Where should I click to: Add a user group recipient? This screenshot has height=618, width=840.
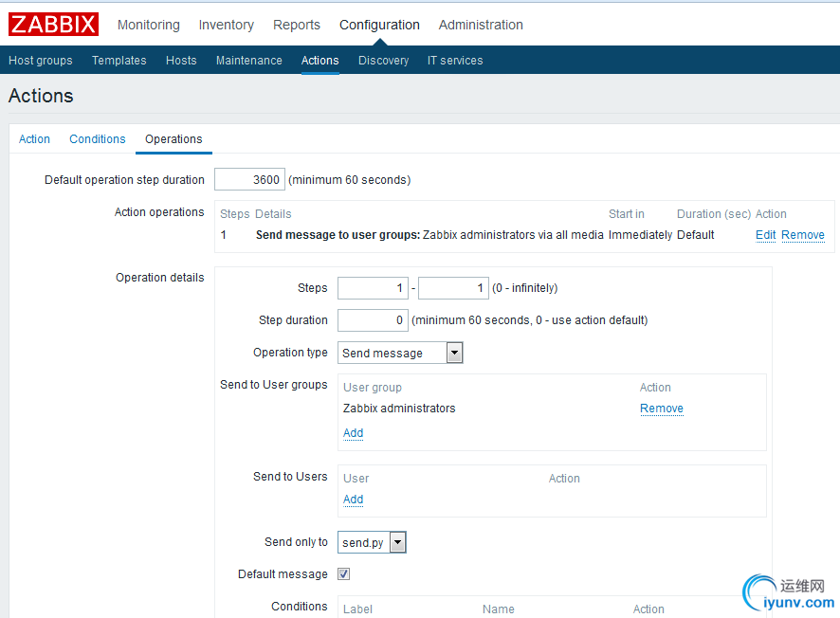353,433
